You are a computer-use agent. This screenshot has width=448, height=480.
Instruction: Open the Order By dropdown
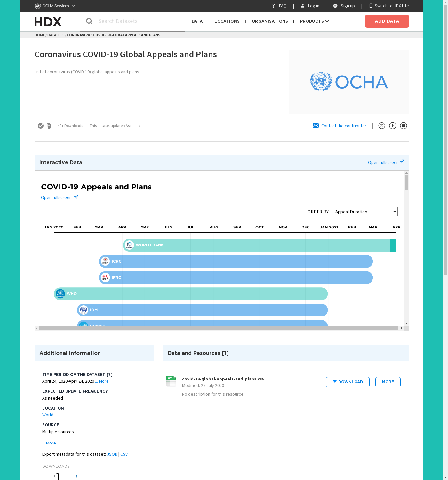point(365,212)
